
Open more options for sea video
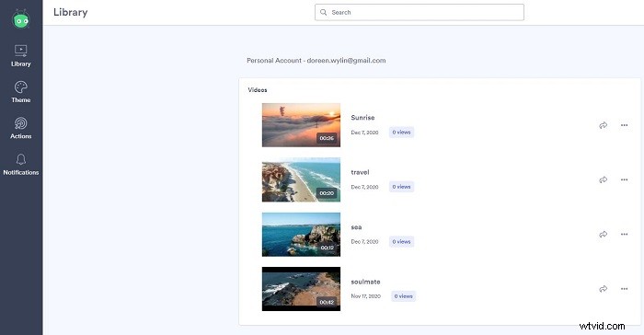625,235
